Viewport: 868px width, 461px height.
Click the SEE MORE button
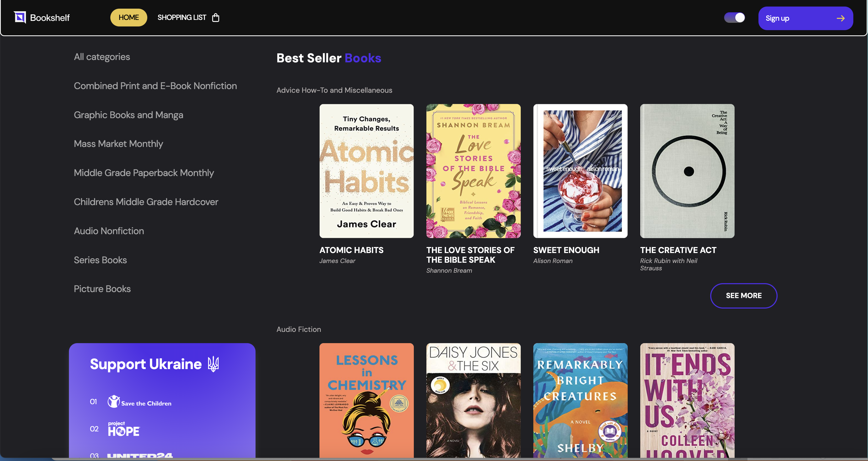click(x=744, y=296)
